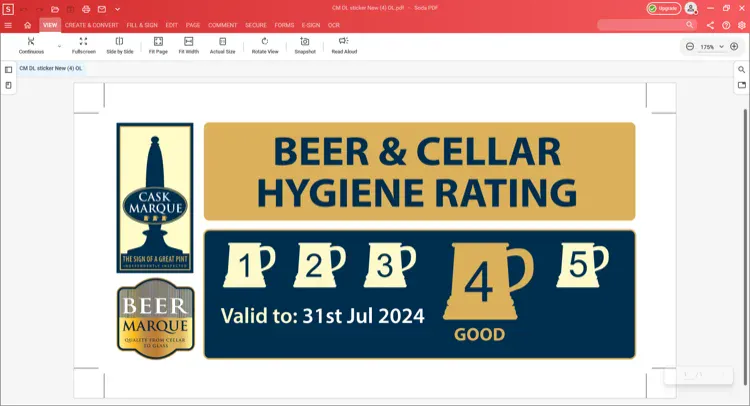Click the number 5 mug graphic
This screenshot has height=406, width=750.
coord(582,265)
